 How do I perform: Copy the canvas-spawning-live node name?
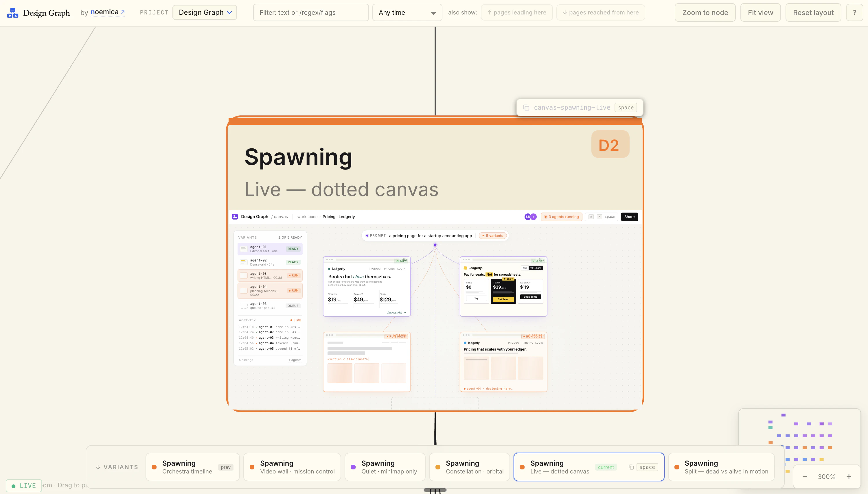[x=526, y=108]
